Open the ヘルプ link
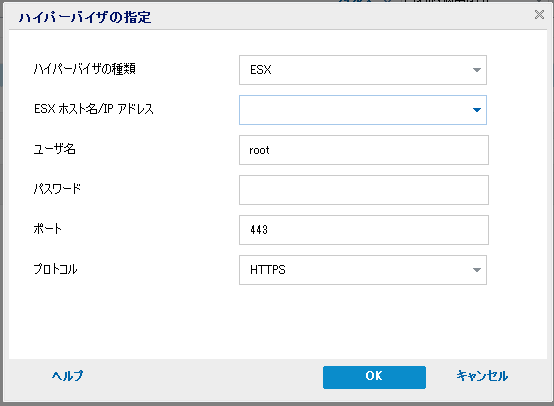The height and width of the screenshot is (406, 554). pos(67,375)
